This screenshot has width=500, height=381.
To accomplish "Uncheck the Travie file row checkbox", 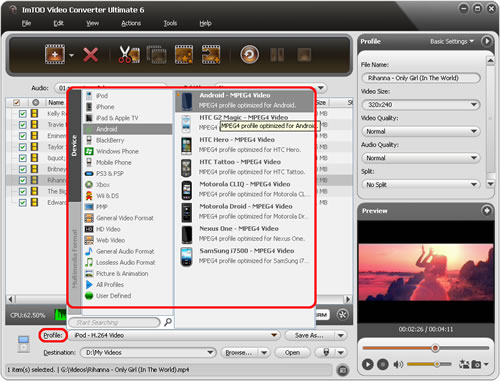I will pyautogui.click(x=22, y=125).
